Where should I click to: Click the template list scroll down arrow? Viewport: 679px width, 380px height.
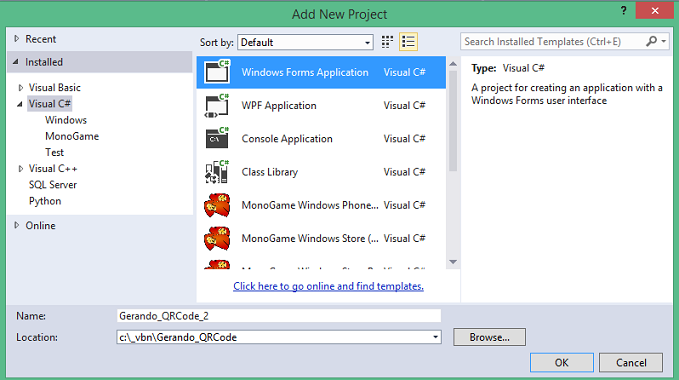coord(453,262)
